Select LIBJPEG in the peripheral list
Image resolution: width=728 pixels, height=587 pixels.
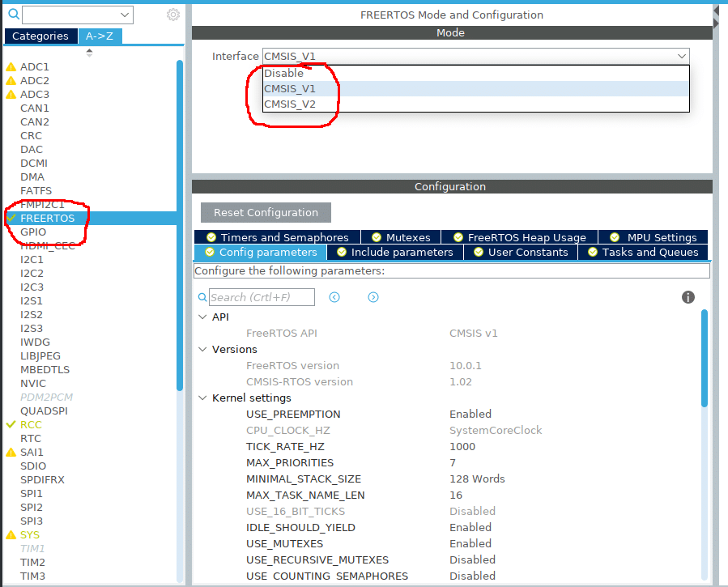tap(40, 356)
